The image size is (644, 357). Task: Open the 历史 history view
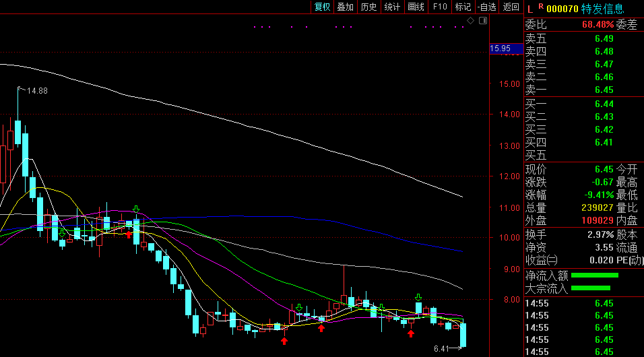[368, 7]
